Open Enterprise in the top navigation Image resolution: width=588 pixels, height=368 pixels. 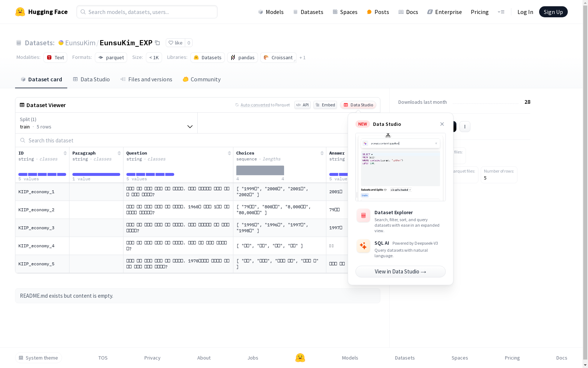445,12
